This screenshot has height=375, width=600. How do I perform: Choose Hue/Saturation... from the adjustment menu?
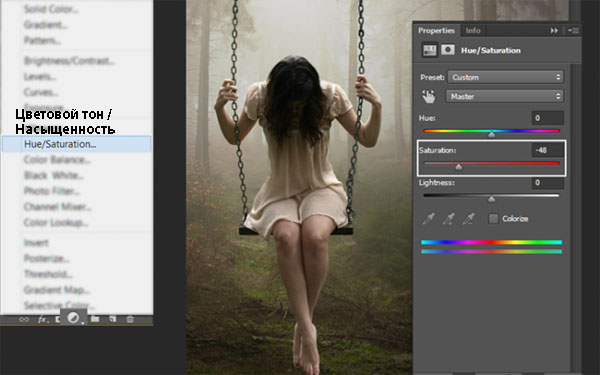tap(77, 144)
